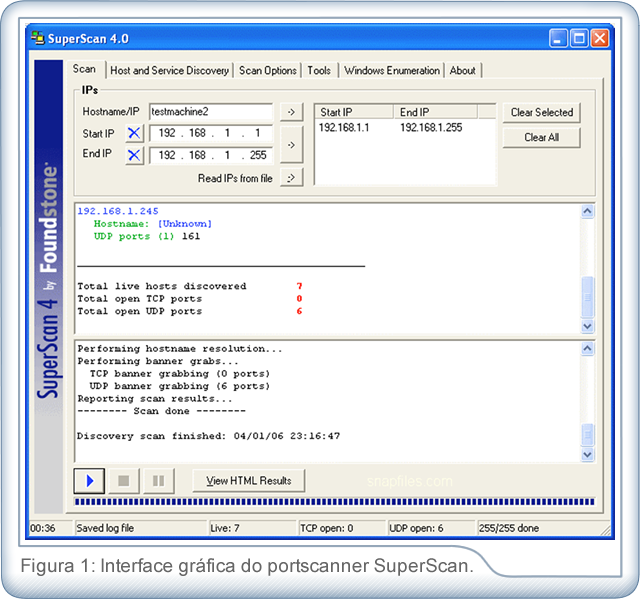This screenshot has height=599, width=640.
Task: Maximize the SuperScan 4.0 window
Action: (579, 38)
